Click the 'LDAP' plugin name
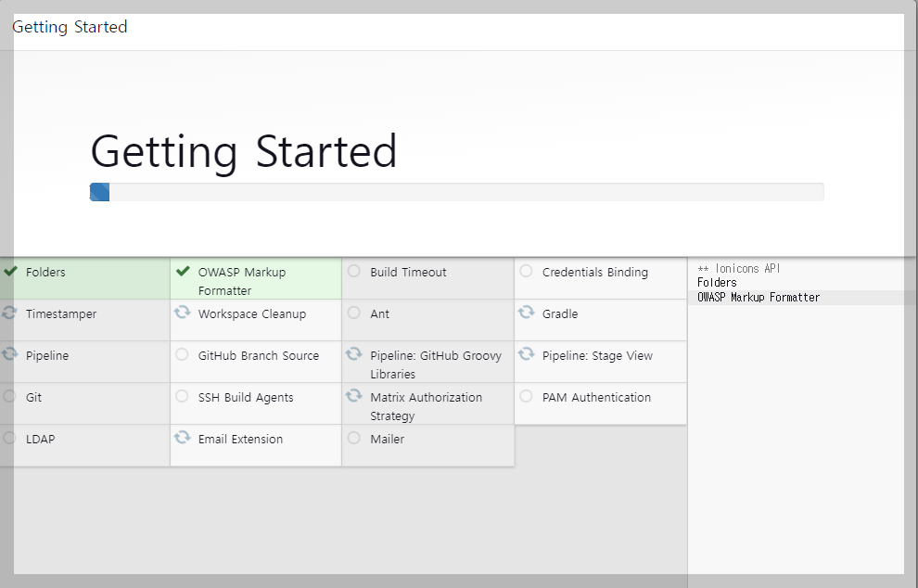 pos(41,439)
